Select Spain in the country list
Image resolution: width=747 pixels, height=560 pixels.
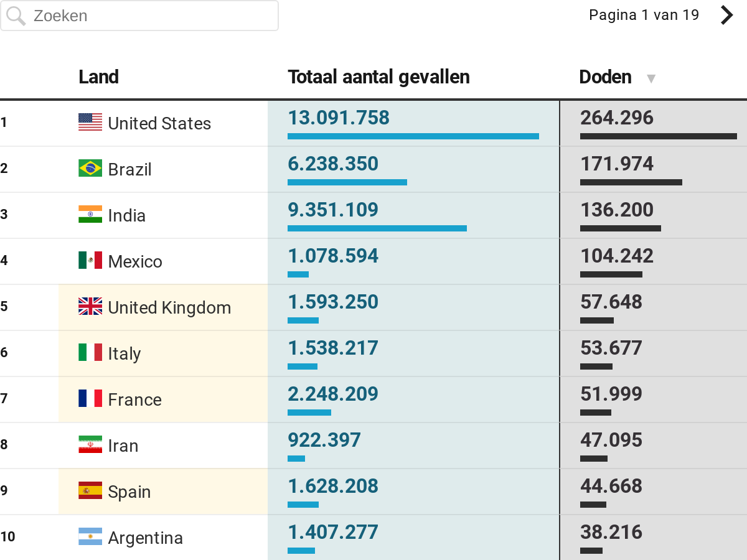[129, 492]
